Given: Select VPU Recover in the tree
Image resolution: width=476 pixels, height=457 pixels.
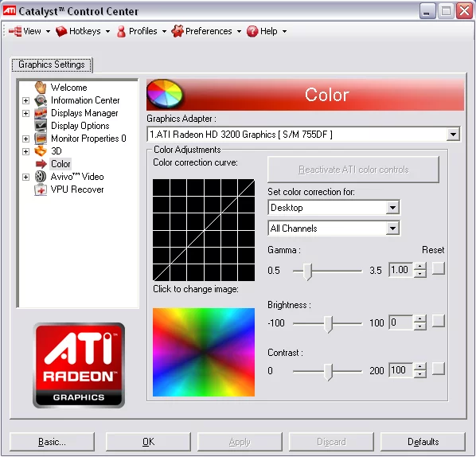Looking at the screenshot, I should pos(77,189).
